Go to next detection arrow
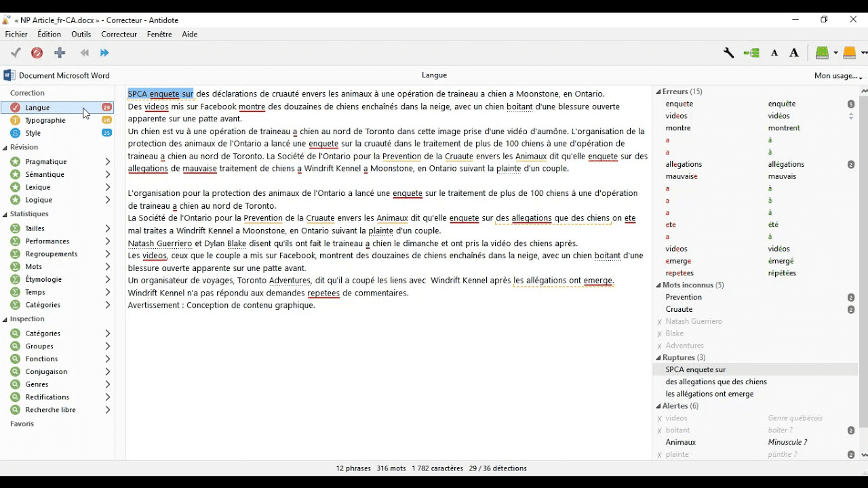This screenshot has width=868, height=488. [104, 53]
